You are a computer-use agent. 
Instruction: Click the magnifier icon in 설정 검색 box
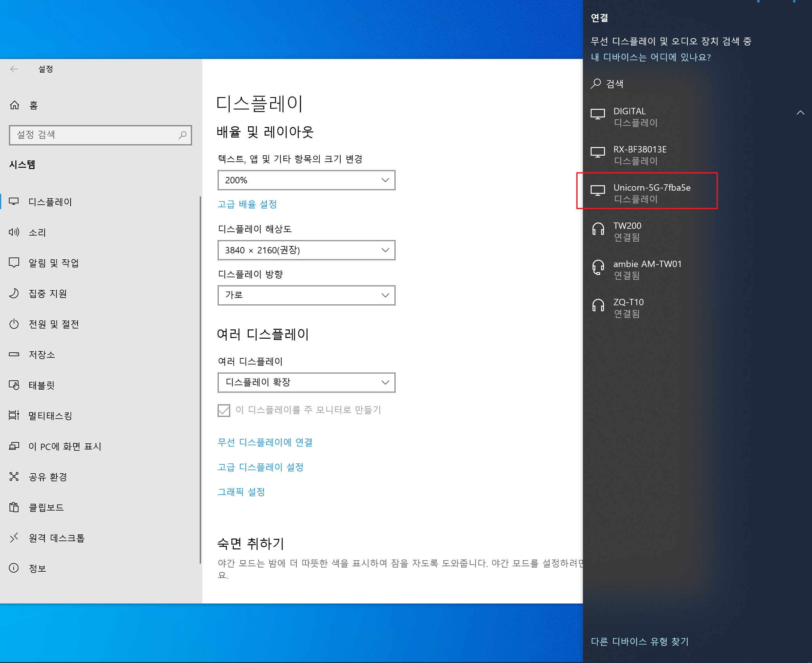tap(183, 135)
